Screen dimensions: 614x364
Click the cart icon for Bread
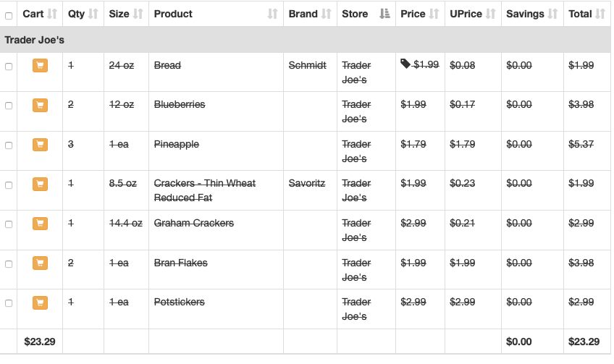40,66
